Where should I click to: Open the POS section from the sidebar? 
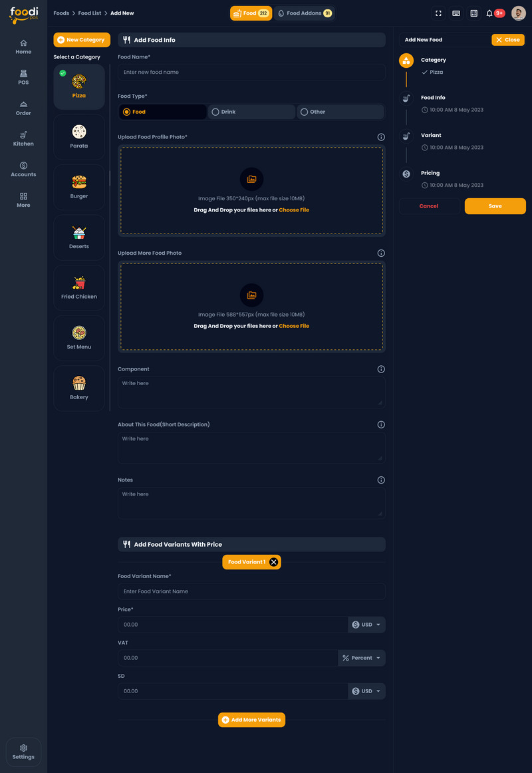23,77
